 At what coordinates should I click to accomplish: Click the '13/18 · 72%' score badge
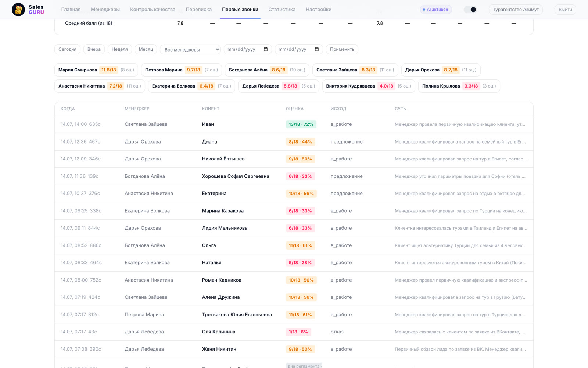(x=301, y=124)
